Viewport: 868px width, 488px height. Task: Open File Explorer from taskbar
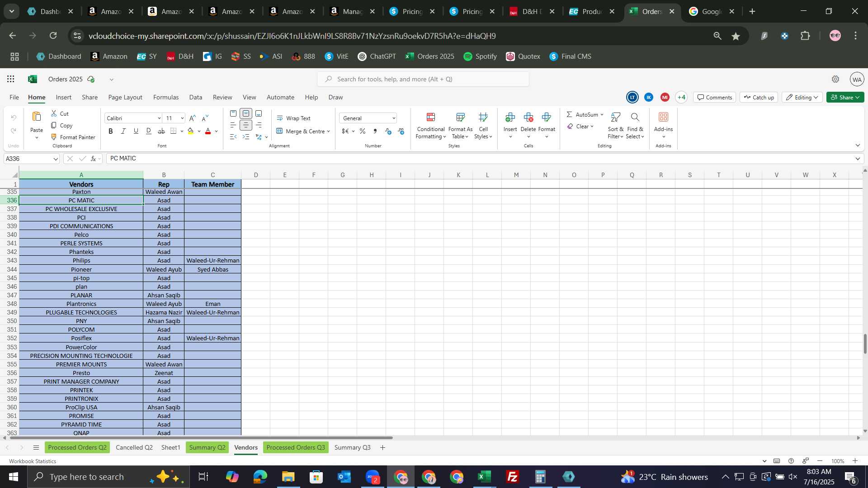(x=288, y=477)
